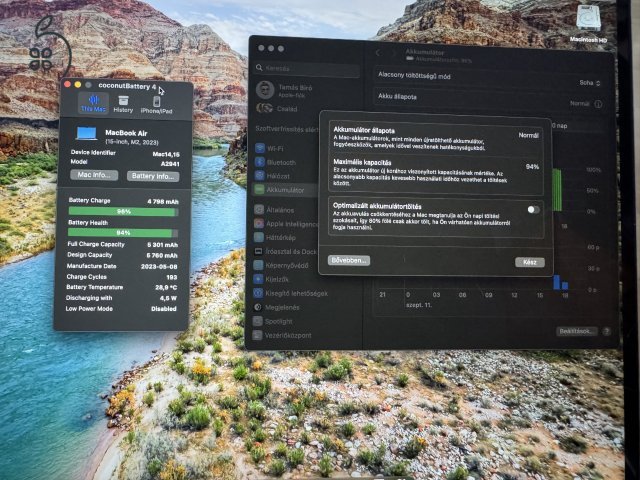This screenshot has width=640, height=480.
Task: Open History tab in coconutBattery
Action: [123, 104]
